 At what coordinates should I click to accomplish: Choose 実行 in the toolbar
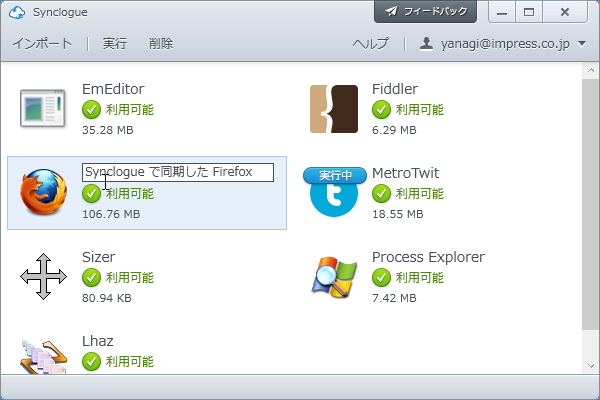click(x=115, y=44)
